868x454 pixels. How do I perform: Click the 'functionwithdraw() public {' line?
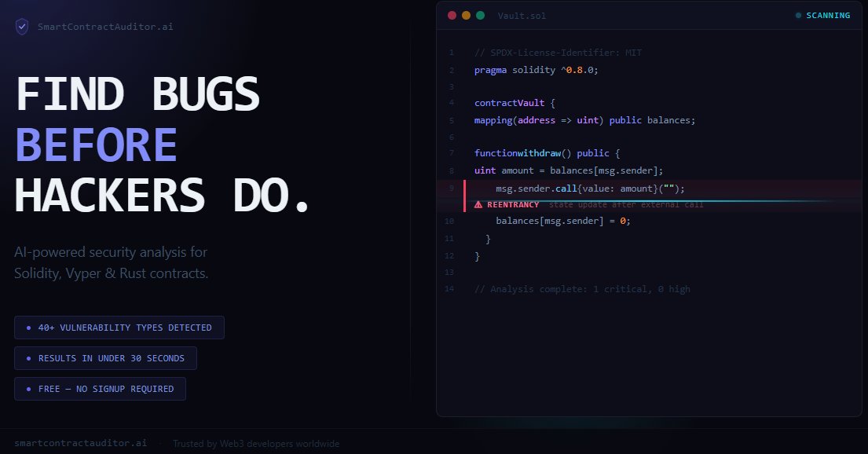coord(547,153)
